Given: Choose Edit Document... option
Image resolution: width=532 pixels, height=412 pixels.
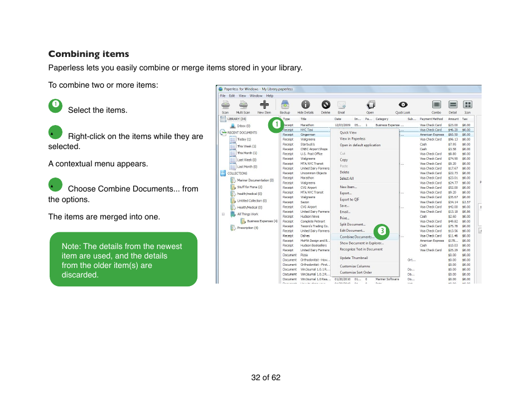Looking at the screenshot, I should [x=352, y=231].
